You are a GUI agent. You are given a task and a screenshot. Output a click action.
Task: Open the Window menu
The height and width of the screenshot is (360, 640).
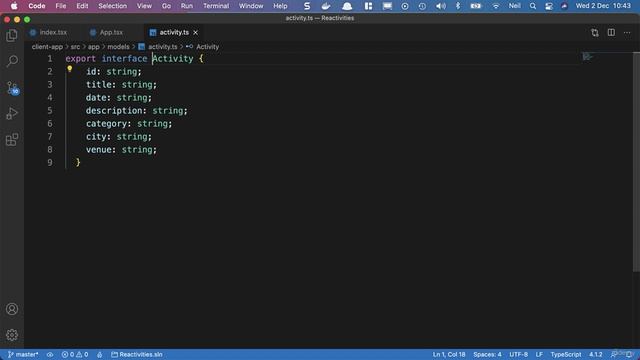tap(251, 6)
